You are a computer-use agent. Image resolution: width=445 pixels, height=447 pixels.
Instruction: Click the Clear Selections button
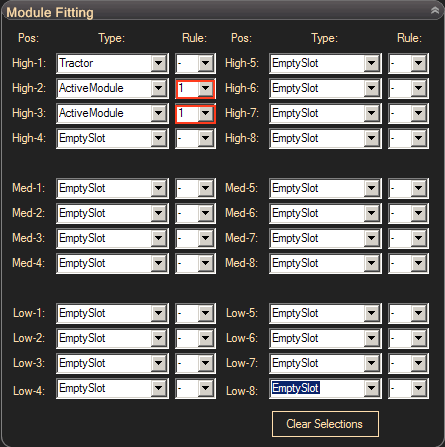pyautogui.click(x=325, y=424)
